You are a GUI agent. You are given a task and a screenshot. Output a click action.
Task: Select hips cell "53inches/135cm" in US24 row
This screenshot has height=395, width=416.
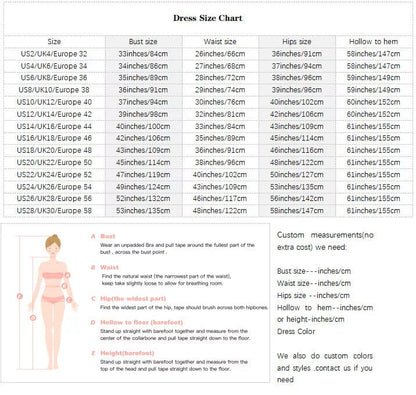click(297, 187)
